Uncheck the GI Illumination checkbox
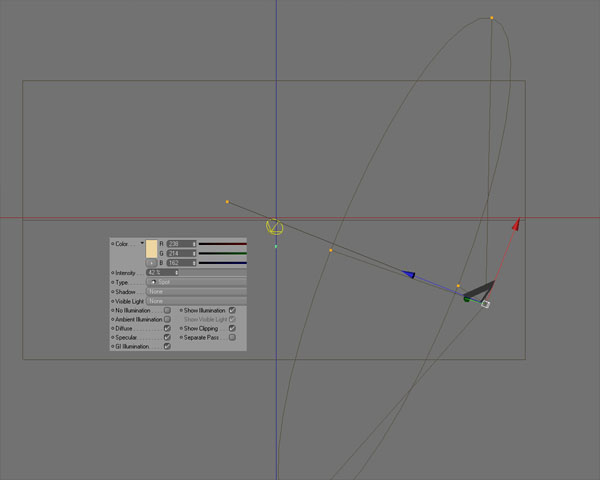This screenshot has width=600, height=480. coord(167,346)
